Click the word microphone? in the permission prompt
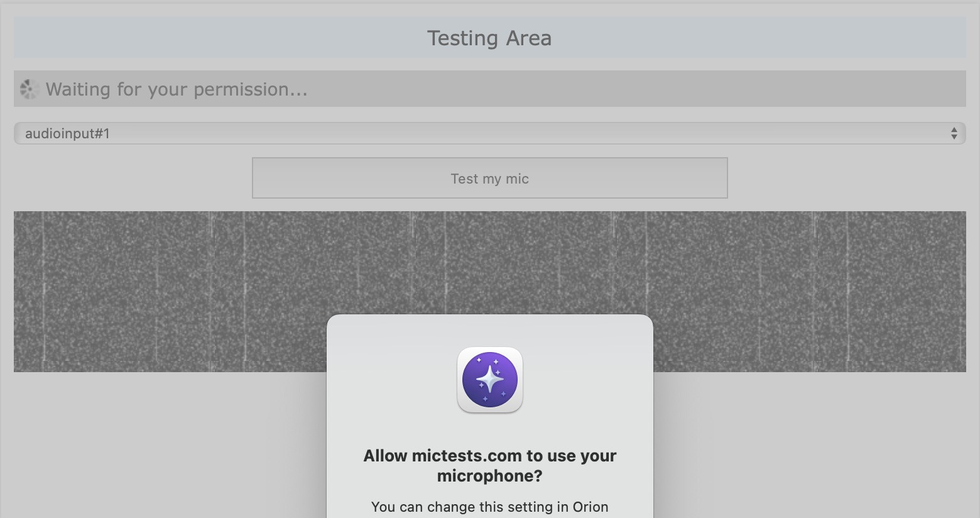 tap(489, 476)
